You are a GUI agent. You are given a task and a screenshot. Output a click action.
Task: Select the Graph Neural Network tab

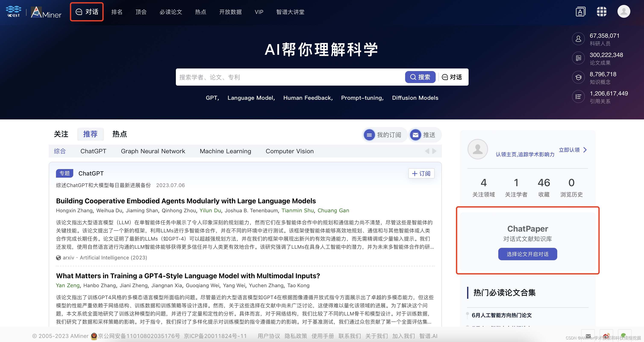coord(153,151)
